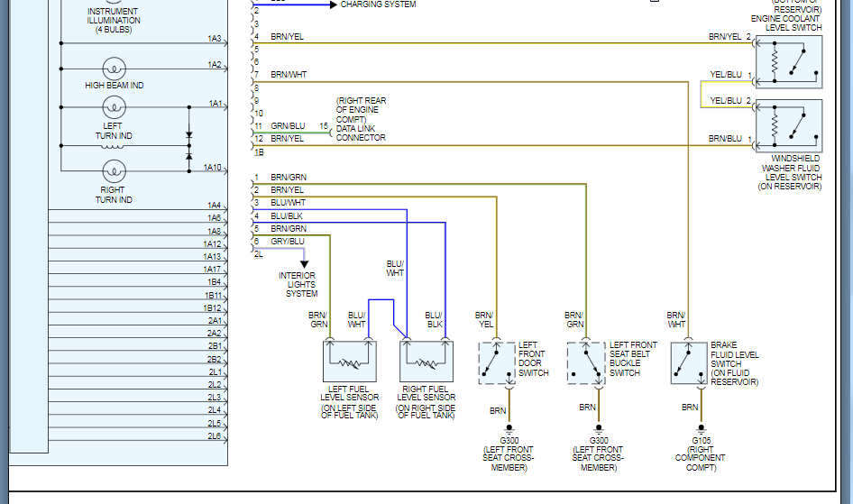Screen dimensions: 853x504
Task: Click connector pin label '1A10'
Action: (x=213, y=168)
